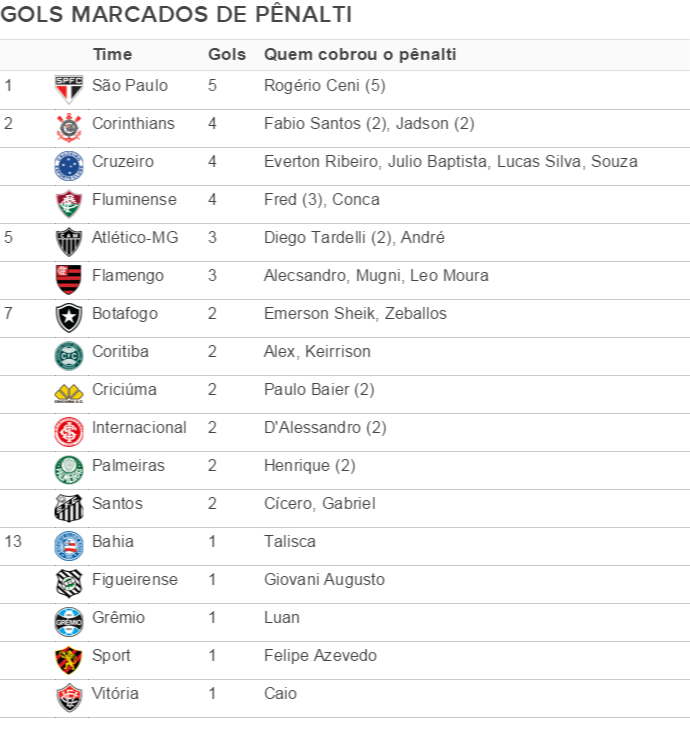Select the Botafogo star crest

click(x=69, y=318)
